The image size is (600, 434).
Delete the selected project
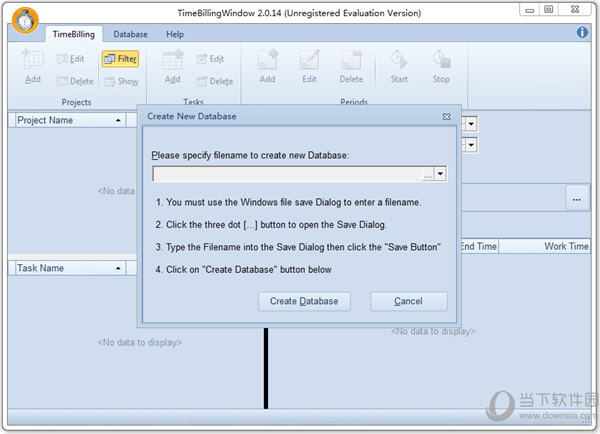(x=75, y=81)
